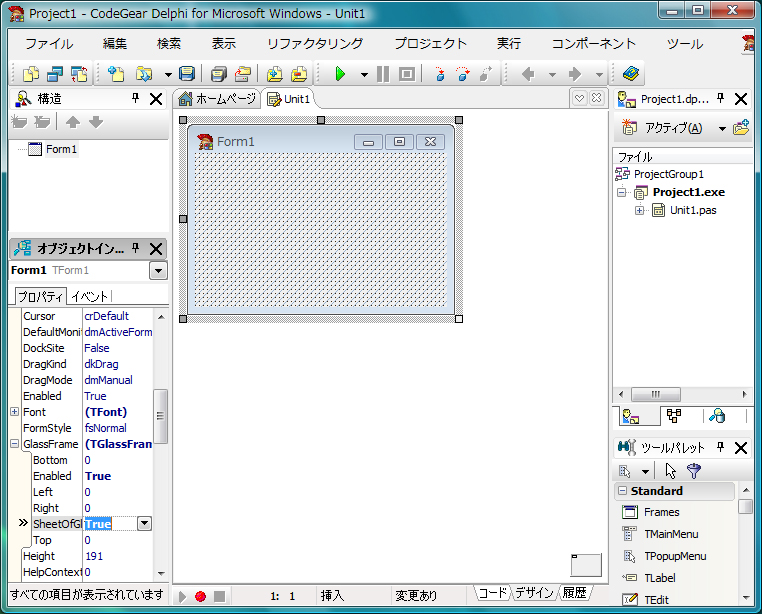This screenshot has height=614, width=762.
Task: Switch to the ホームページ tab
Action: click(x=217, y=99)
